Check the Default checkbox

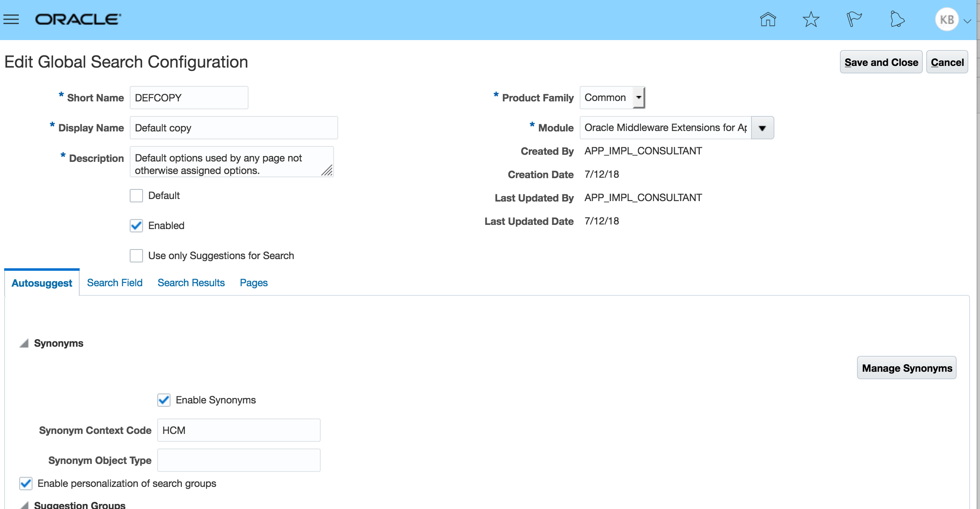pos(136,196)
